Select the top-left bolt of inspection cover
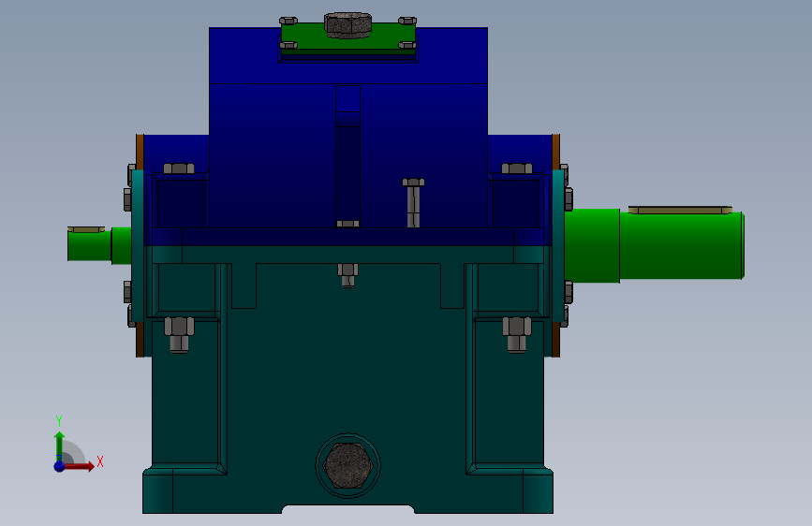The width and height of the screenshot is (812, 526). click(x=288, y=21)
